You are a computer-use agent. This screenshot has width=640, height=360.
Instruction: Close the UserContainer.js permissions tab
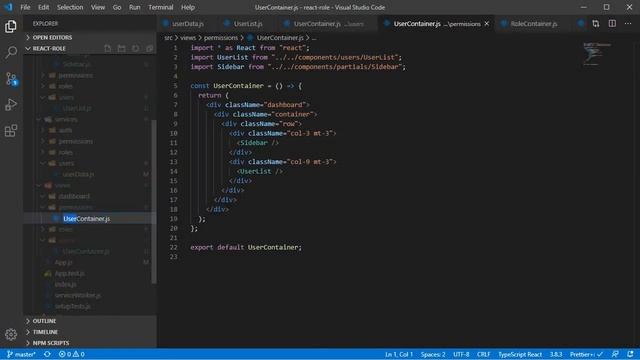487,24
